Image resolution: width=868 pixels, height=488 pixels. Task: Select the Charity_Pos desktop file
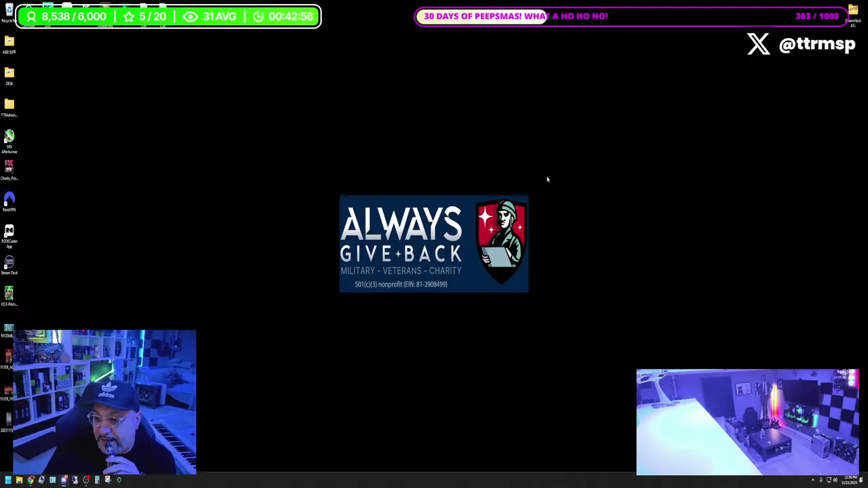9,170
